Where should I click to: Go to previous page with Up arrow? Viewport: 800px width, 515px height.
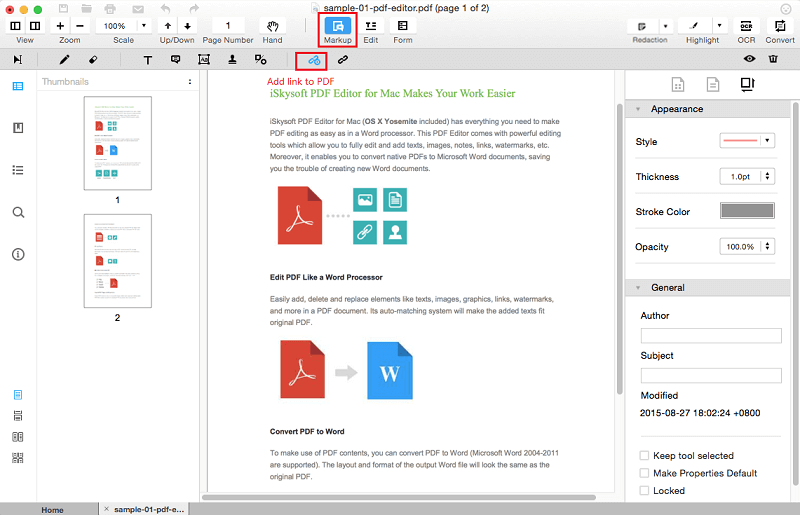coord(167,26)
